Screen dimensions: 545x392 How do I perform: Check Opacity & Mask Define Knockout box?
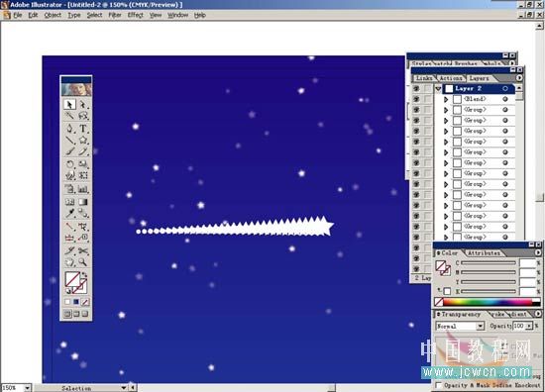pyautogui.click(x=439, y=385)
